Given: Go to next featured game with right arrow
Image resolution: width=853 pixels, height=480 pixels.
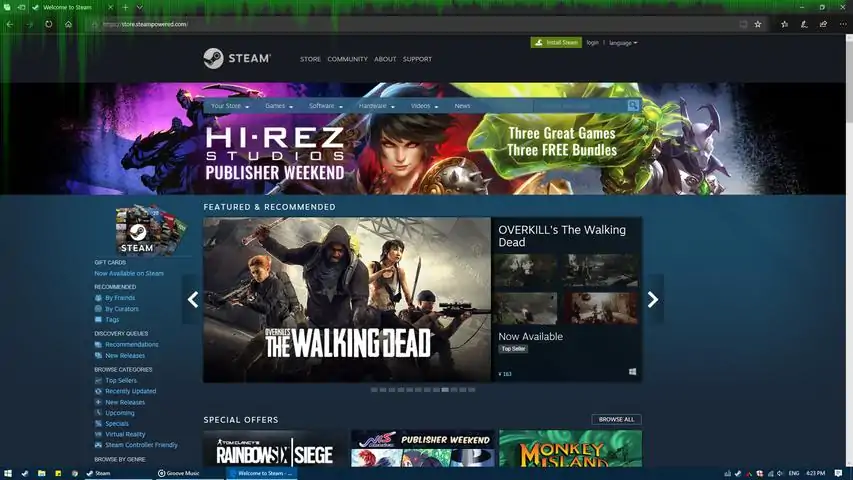Looking at the screenshot, I should 653,299.
